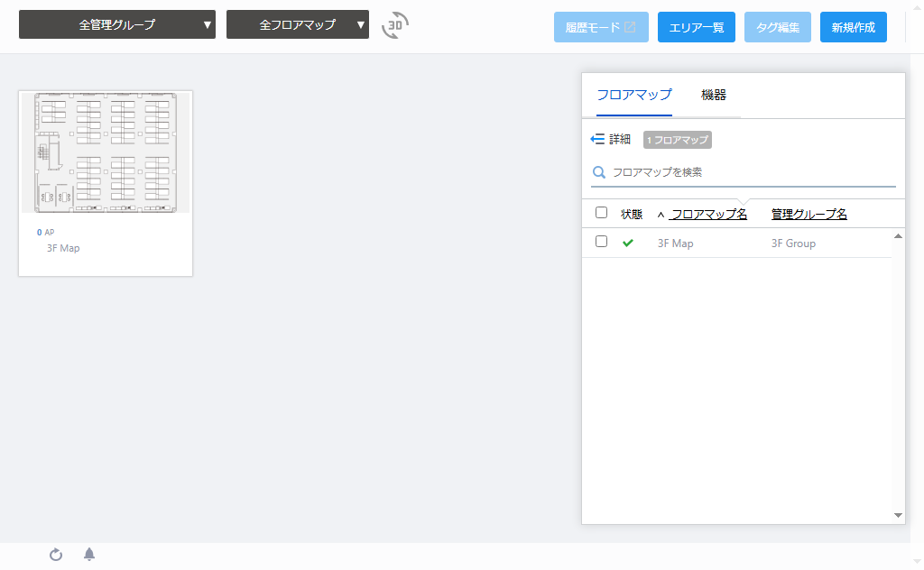
Task: Switch to the 機器 tab
Action: (x=713, y=95)
